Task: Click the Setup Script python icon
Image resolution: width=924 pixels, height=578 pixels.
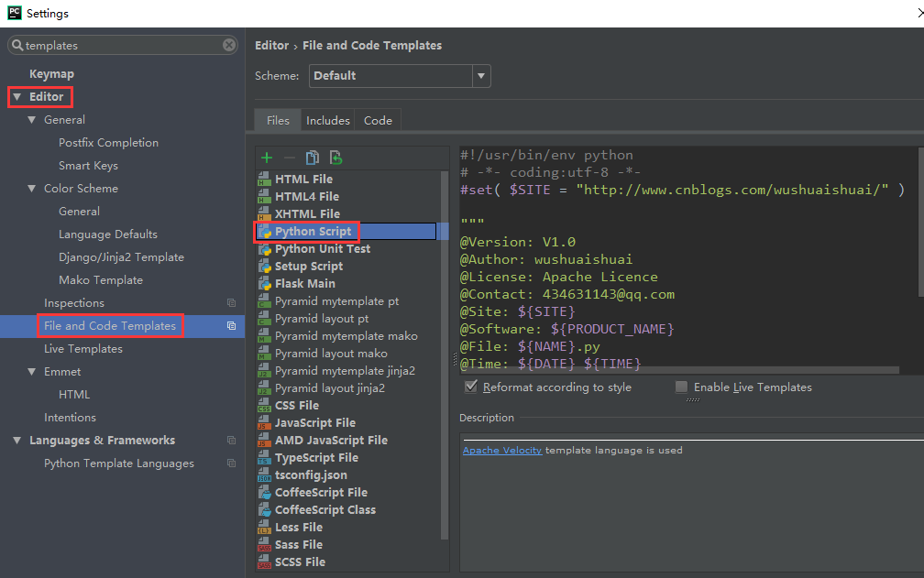Action: [265, 266]
